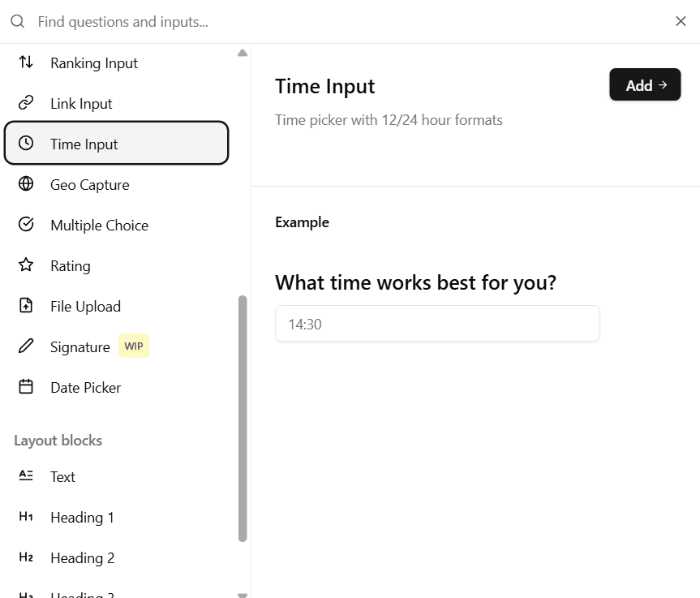Click the Signature pen icon
700x598 pixels.
[26, 346]
